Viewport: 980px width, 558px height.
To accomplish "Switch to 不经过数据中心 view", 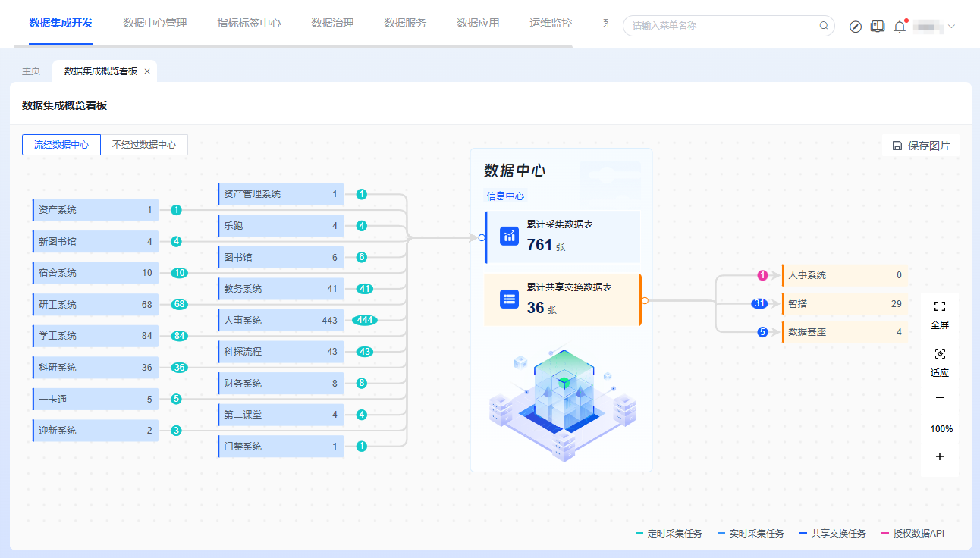I will tap(144, 145).
